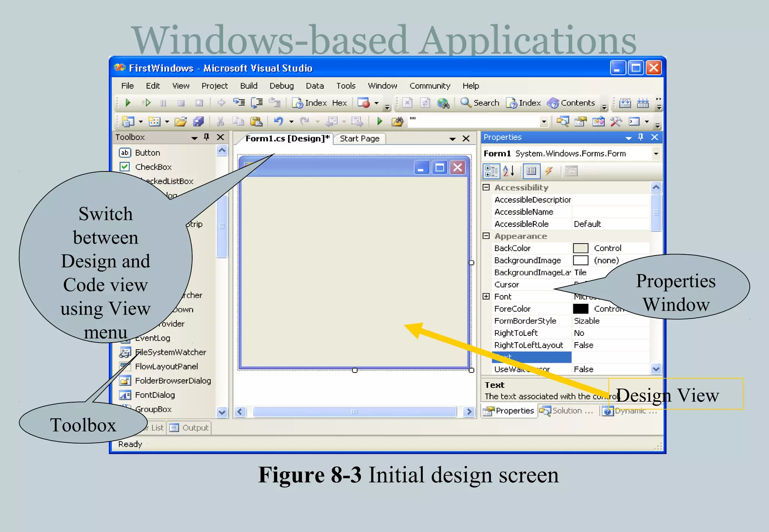Open the Debug menu
Image resolution: width=769 pixels, height=532 pixels.
click(x=282, y=86)
